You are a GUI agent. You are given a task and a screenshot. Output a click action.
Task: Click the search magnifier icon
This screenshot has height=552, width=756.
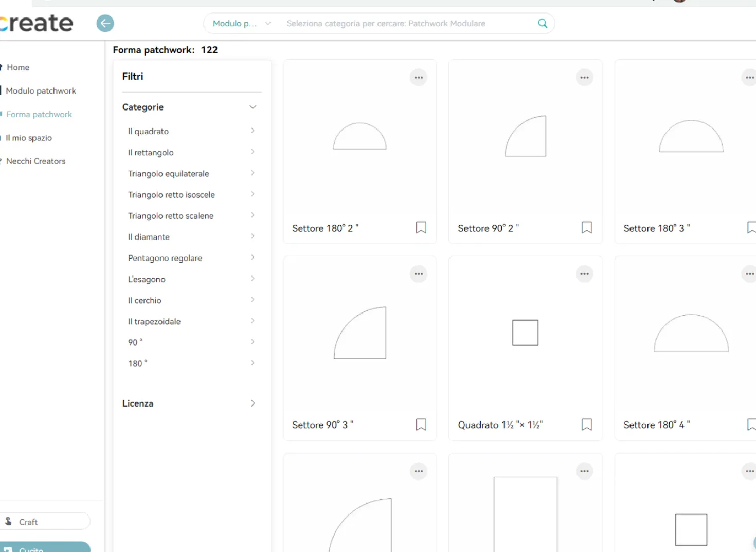coord(543,23)
